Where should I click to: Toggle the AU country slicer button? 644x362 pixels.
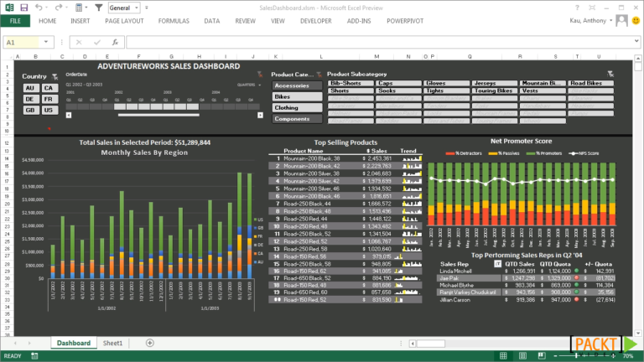click(x=30, y=88)
